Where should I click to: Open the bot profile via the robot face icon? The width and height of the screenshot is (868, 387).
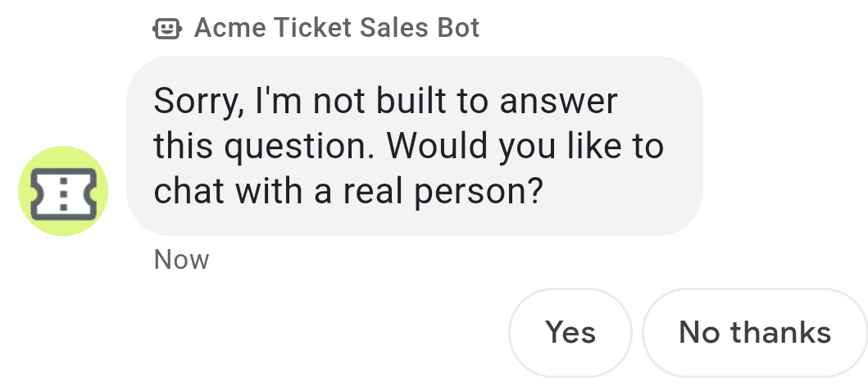point(166,29)
